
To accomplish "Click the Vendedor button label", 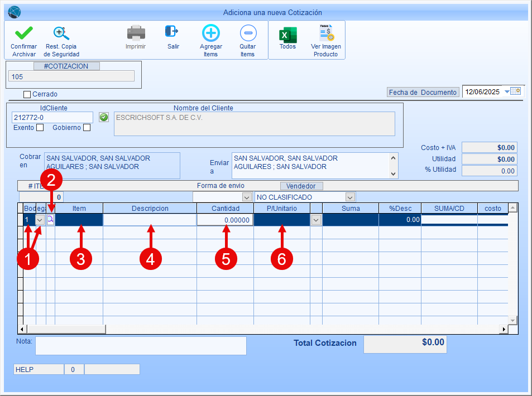I will coord(301,186).
